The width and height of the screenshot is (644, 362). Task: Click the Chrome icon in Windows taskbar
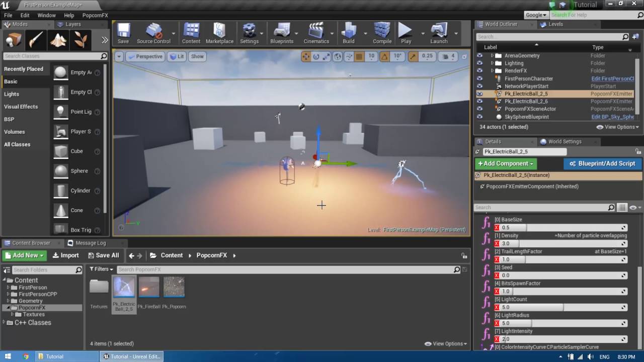click(x=26, y=356)
